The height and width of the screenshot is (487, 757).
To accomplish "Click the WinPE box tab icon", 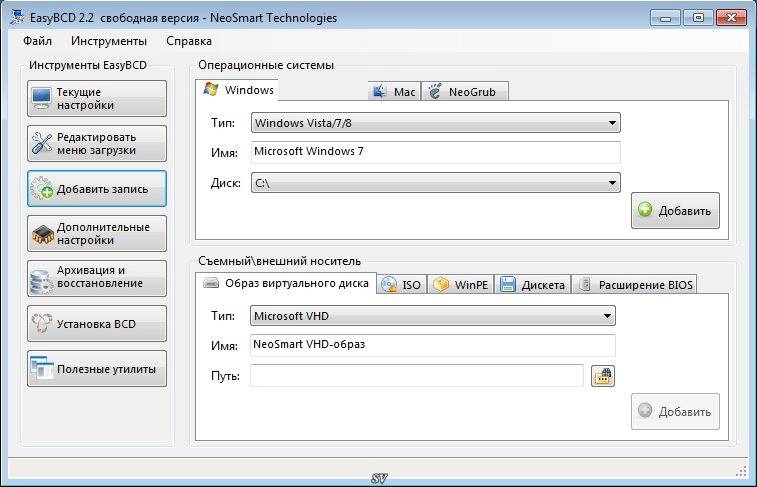I will 441,284.
